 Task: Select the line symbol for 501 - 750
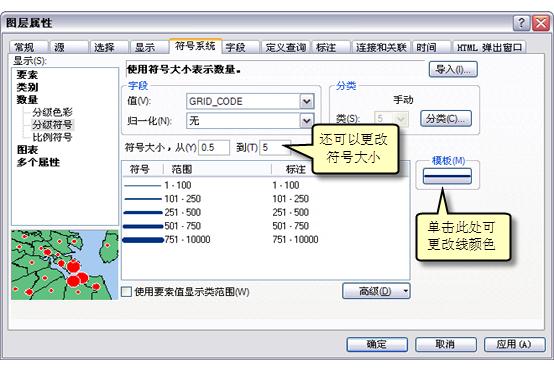point(143,226)
